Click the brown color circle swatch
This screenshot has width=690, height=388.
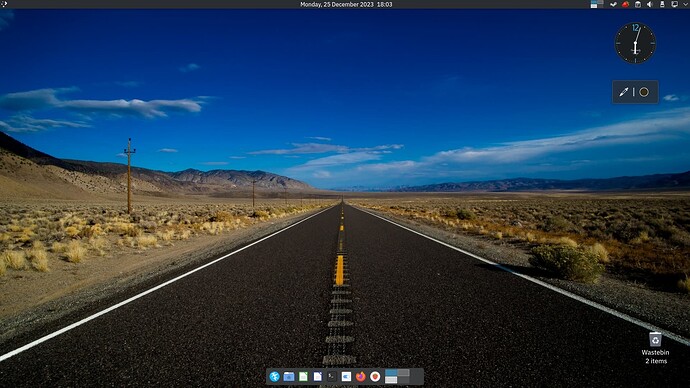tap(644, 92)
